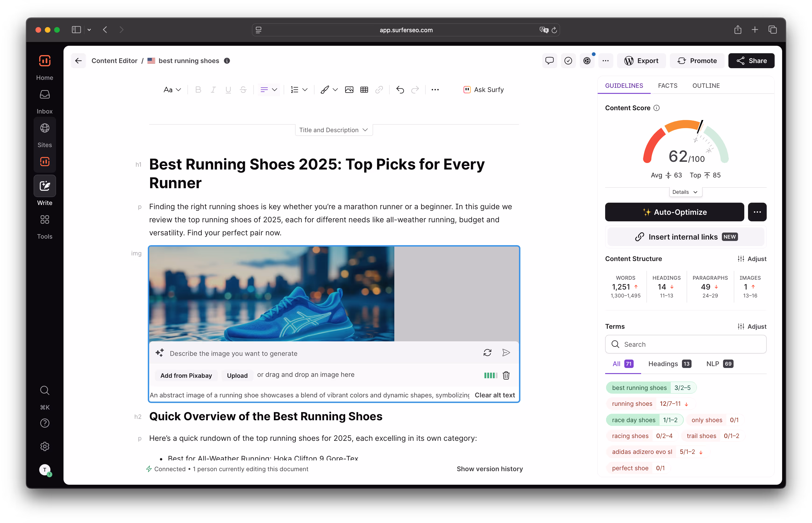
Task: Click the undo arrow icon
Action: click(400, 90)
